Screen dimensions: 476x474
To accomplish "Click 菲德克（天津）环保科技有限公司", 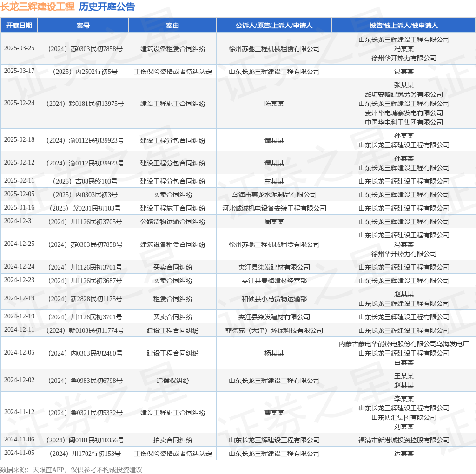I will 274,330.
